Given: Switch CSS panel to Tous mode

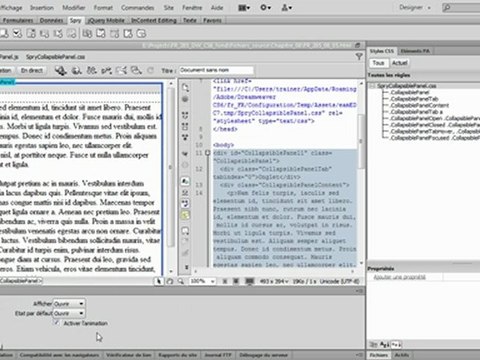Looking at the screenshot, I should tap(378, 63).
